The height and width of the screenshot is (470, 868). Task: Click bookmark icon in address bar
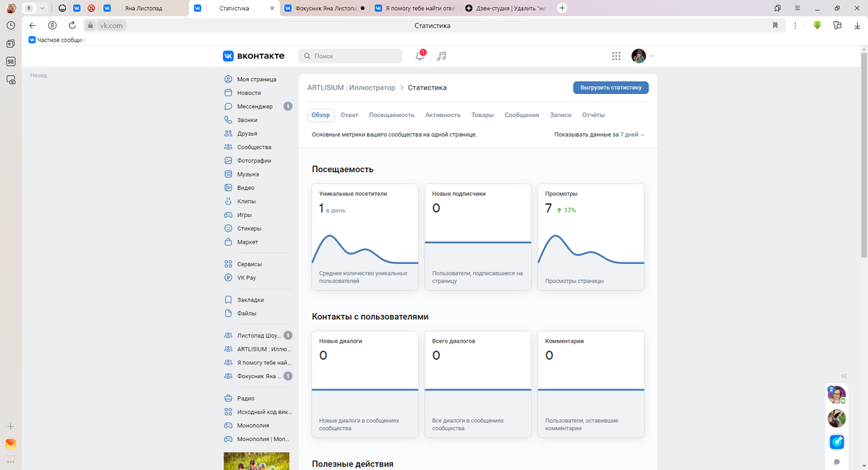tap(775, 25)
